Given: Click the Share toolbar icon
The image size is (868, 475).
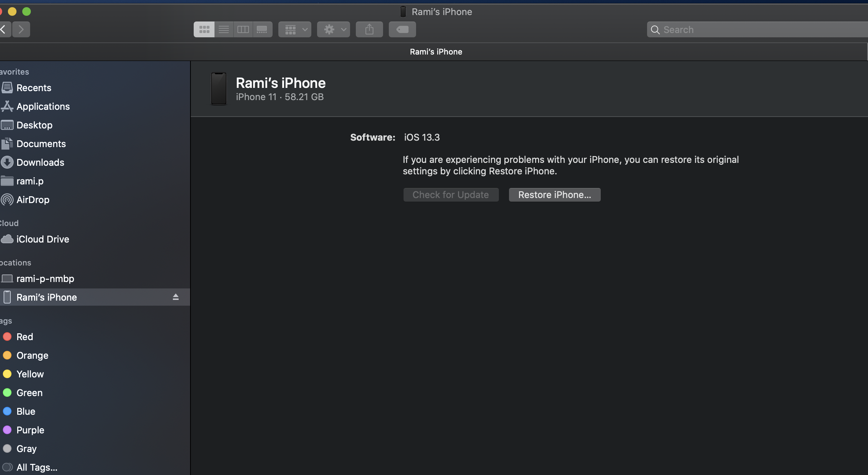Looking at the screenshot, I should pos(369,29).
